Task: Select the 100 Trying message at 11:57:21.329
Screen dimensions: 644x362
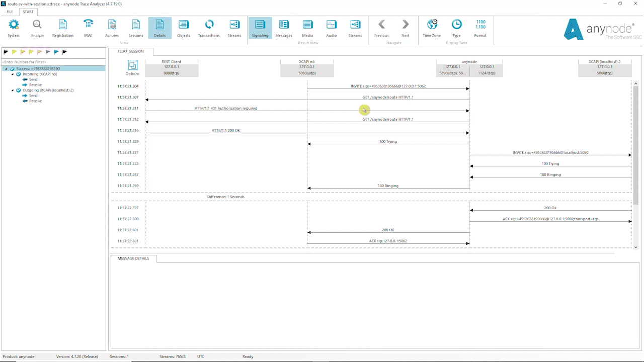Action: pyautogui.click(x=388, y=142)
